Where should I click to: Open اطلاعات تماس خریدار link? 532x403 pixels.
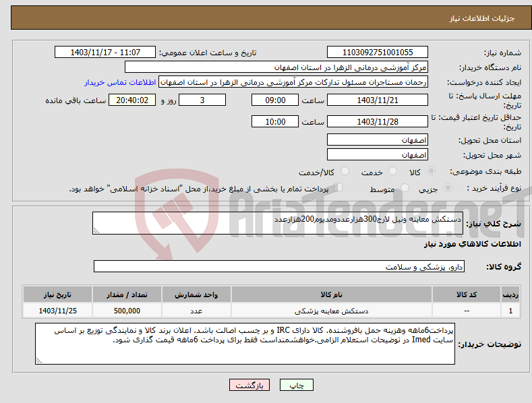(x=120, y=82)
